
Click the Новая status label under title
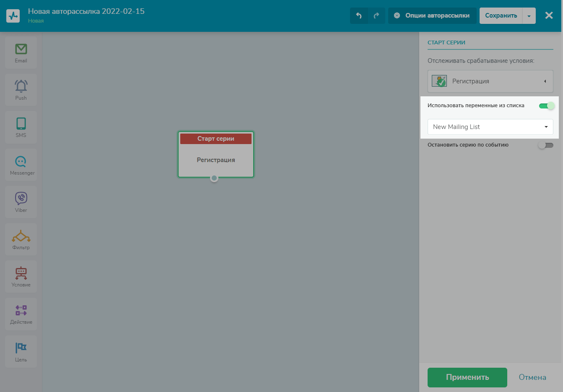tap(36, 21)
